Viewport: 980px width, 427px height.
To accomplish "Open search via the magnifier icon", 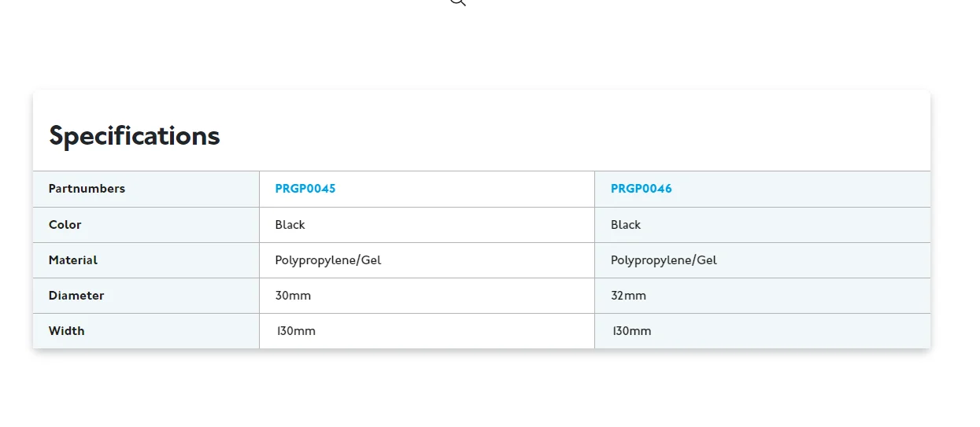I will click(458, 2).
